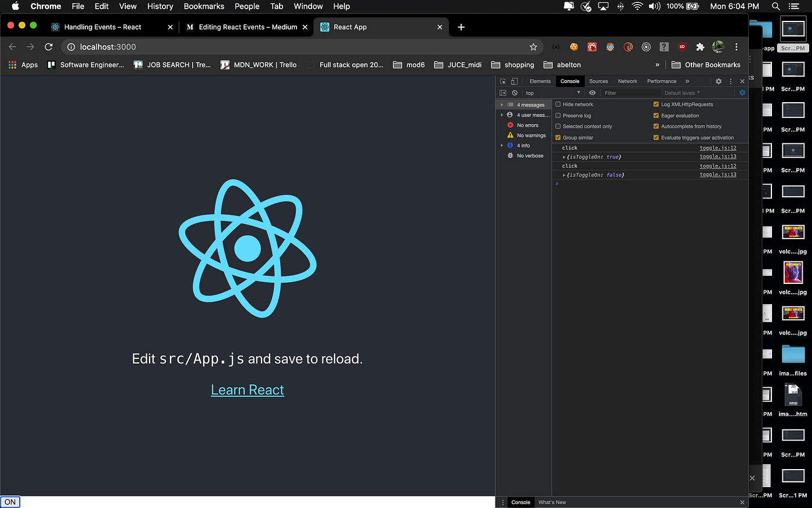Image resolution: width=812 pixels, height=508 pixels.
Task: Open the Default levels dropdown
Action: [x=682, y=93]
